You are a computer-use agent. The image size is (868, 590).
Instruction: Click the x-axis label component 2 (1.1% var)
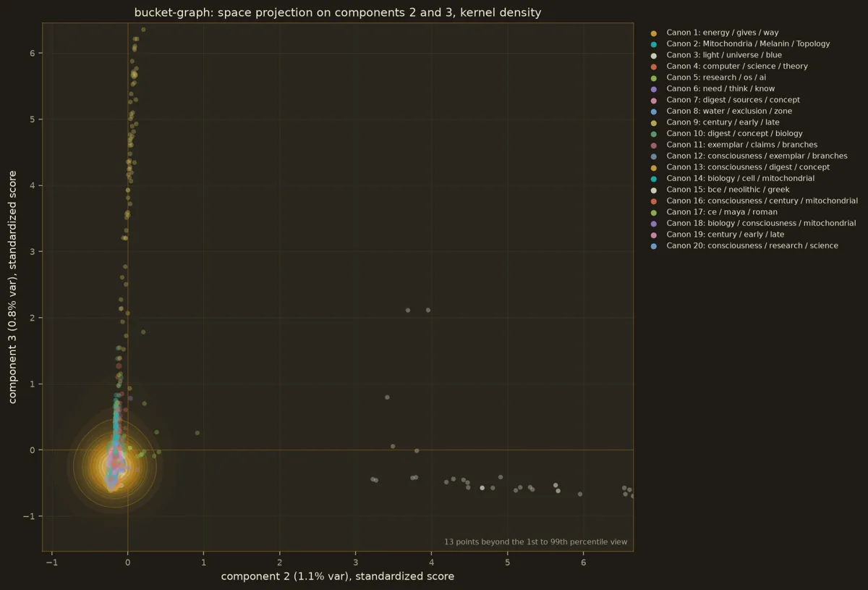coord(338,576)
